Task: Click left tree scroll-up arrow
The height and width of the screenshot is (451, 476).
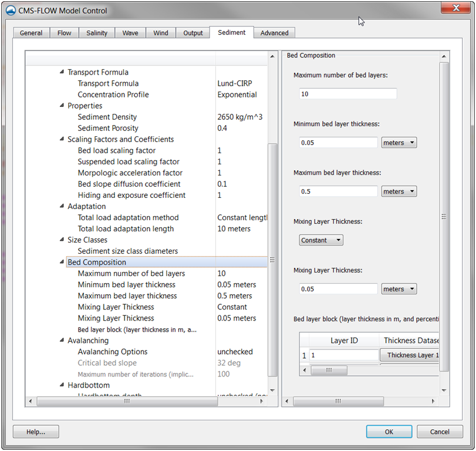Action: tap(272, 56)
